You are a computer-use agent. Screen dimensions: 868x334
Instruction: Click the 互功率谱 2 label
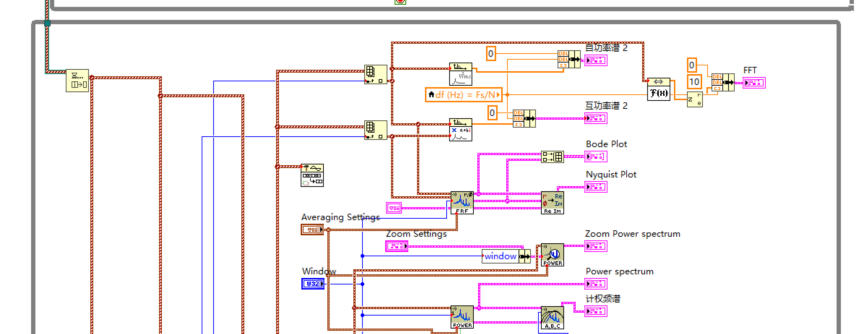coord(606,106)
